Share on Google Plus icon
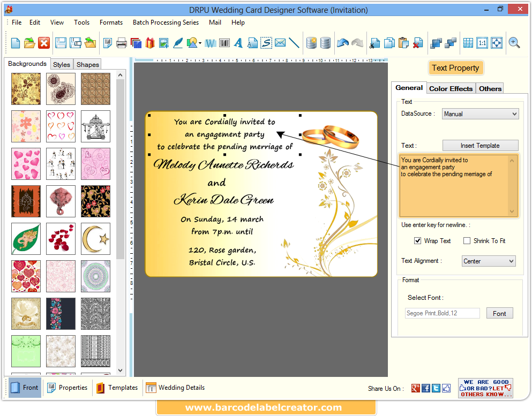Viewport: 532px width, 416px height. click(x=416, y=388)
